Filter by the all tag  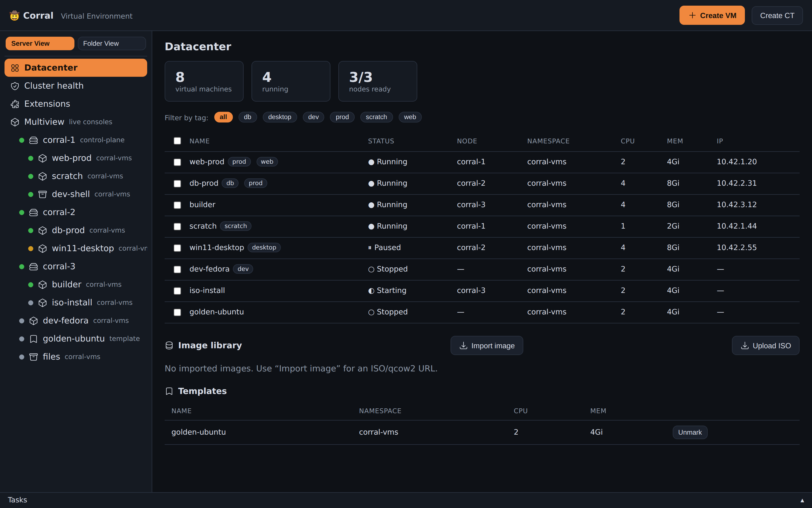223,117
